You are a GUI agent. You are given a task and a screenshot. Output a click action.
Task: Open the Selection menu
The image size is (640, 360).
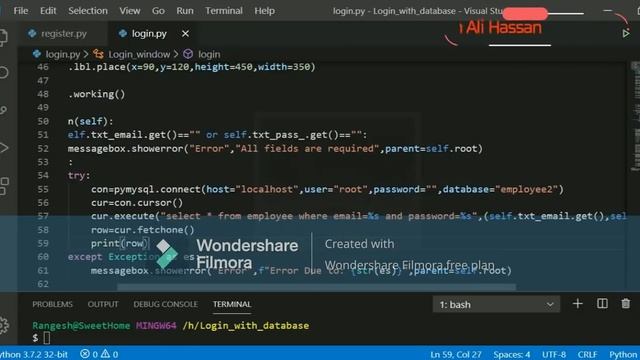88,11
